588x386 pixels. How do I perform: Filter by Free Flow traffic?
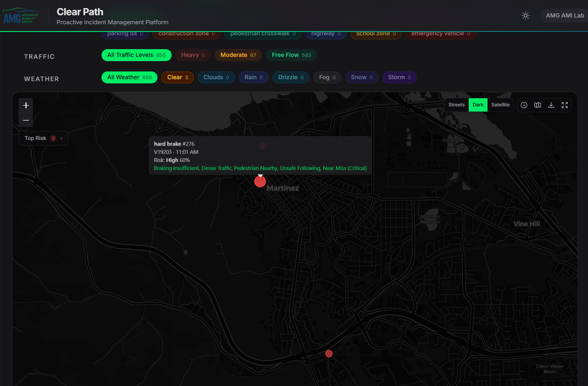291,55
